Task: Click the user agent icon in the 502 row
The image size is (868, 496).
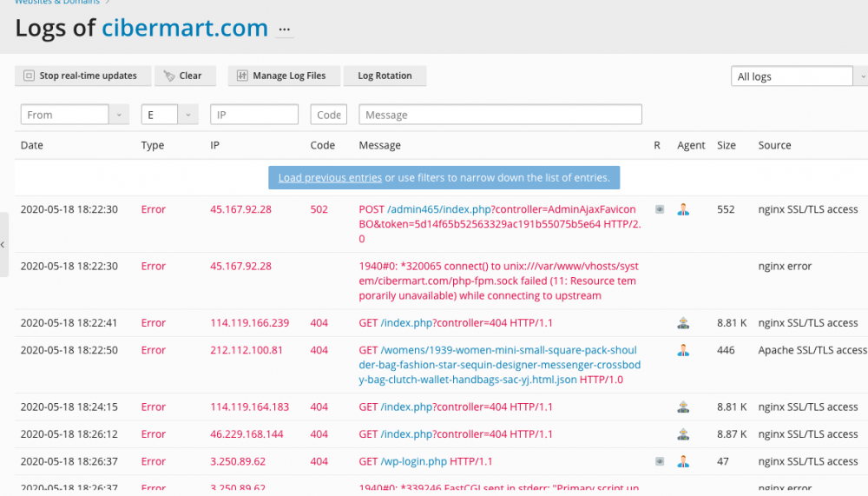Action: [x=683, y=209]
